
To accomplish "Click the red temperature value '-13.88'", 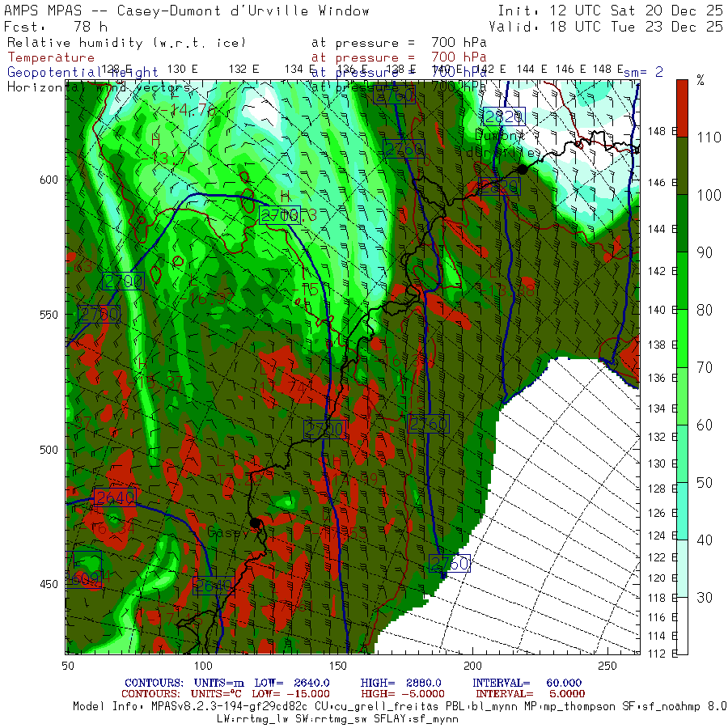I will tap(507, 290).
